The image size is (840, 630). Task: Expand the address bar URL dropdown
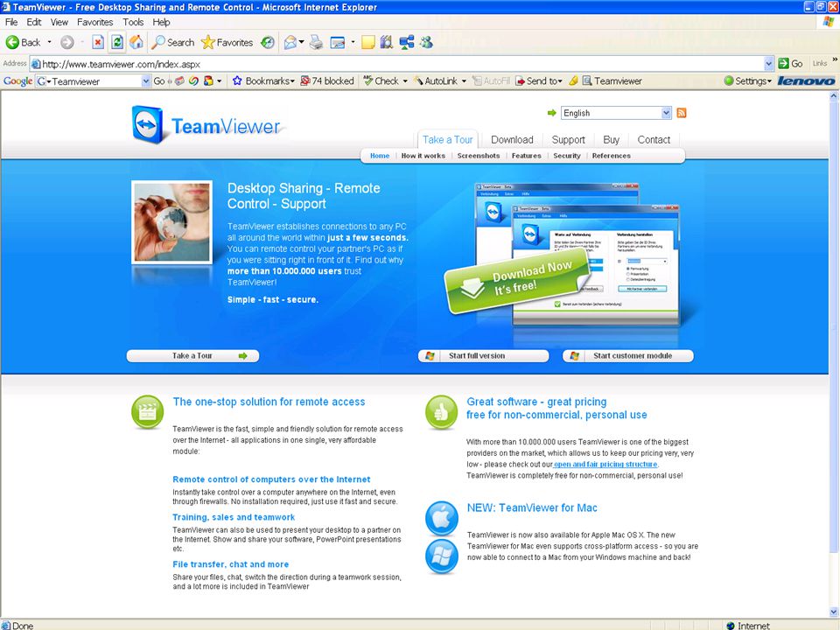769,64
